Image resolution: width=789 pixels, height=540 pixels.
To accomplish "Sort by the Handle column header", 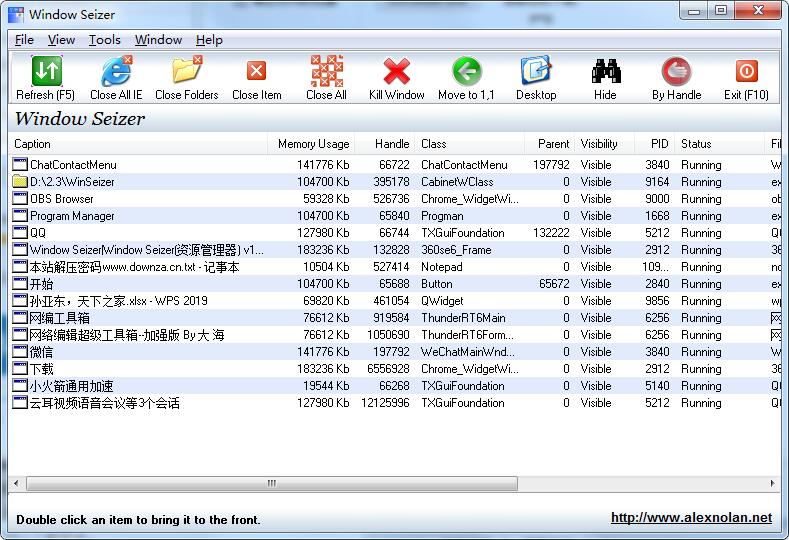I will 385,144.
